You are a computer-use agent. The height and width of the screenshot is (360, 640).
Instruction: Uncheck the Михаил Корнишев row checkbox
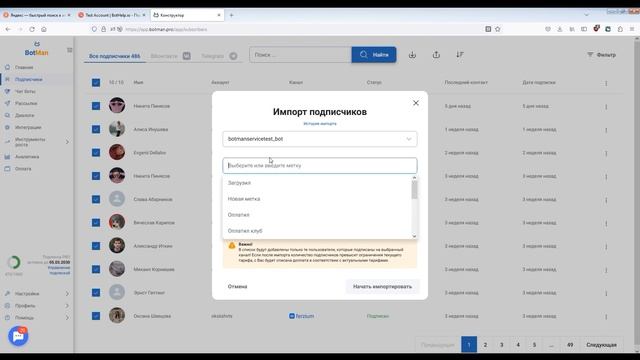pos(96,269)
